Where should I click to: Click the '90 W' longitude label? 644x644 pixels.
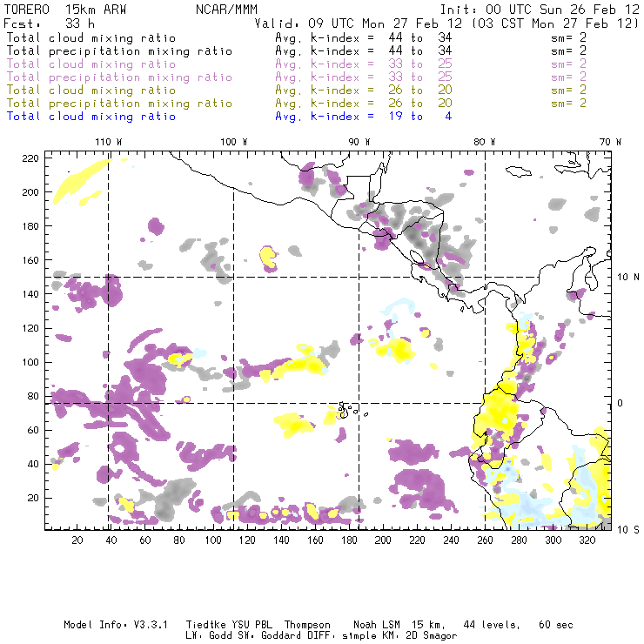click(x=359, y=142)
